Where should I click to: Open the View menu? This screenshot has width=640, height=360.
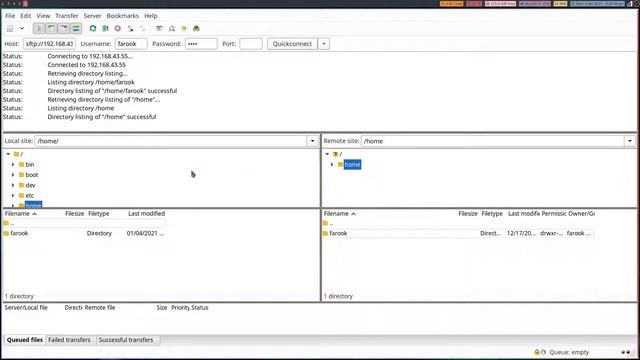click(x=43, y=16)
